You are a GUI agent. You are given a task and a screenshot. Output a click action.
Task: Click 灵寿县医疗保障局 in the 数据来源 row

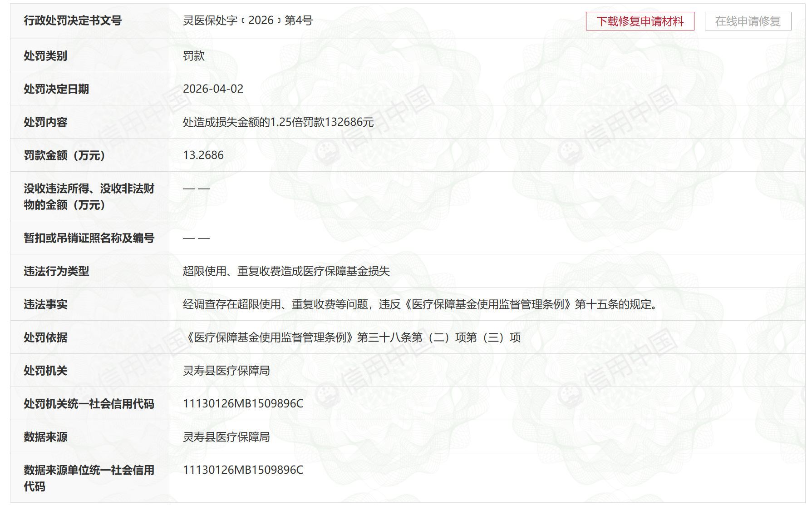tap(226, 437)
